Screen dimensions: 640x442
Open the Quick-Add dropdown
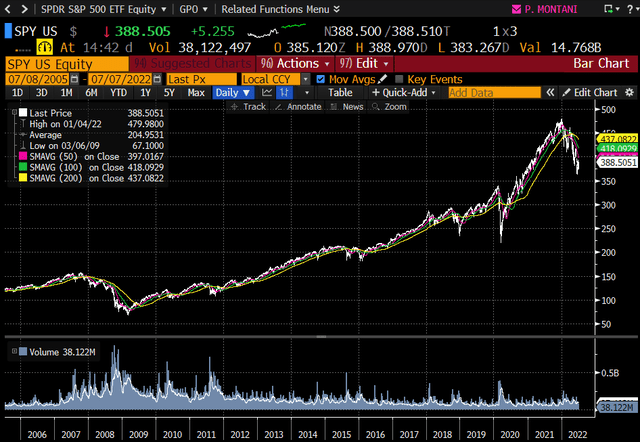coord(404,93)
